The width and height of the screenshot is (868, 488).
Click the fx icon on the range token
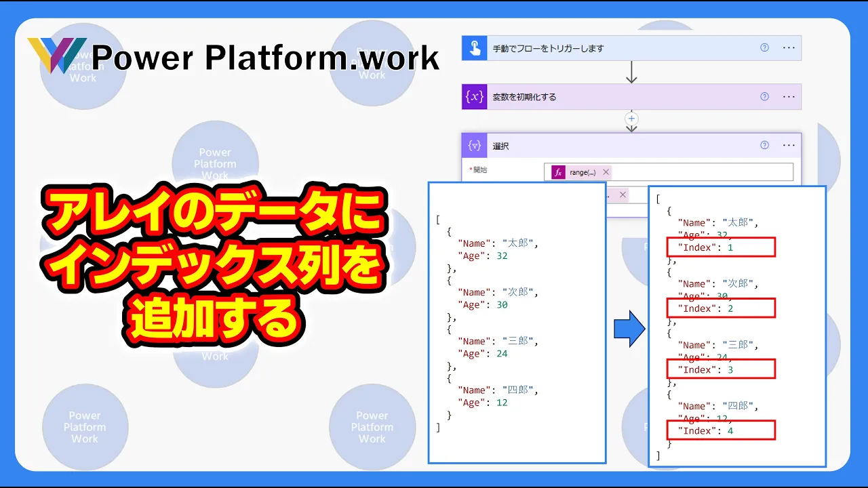tap(558, 172)
